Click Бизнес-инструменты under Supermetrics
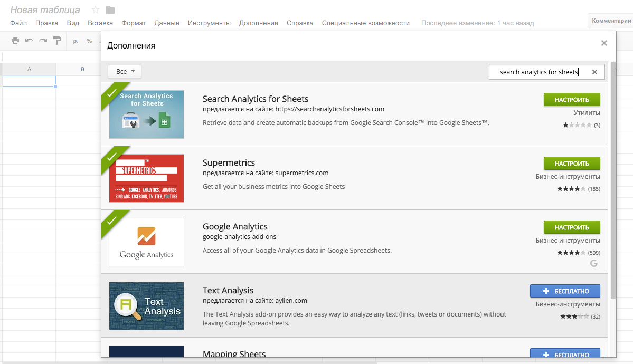The height and width of the screenshot is (364, 633). point(568,176)
